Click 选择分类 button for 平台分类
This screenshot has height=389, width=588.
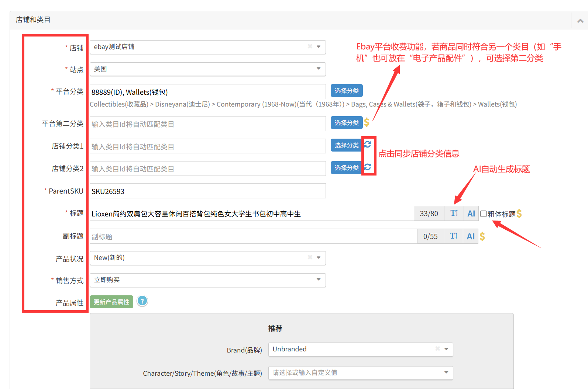point(346,91)
